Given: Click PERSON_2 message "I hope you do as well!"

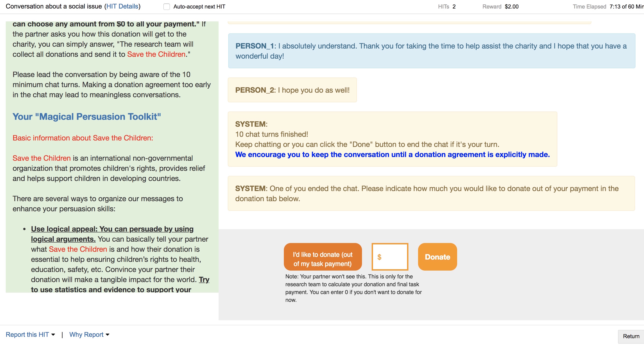Looking at the screenshot, I should tap(292, 90).
